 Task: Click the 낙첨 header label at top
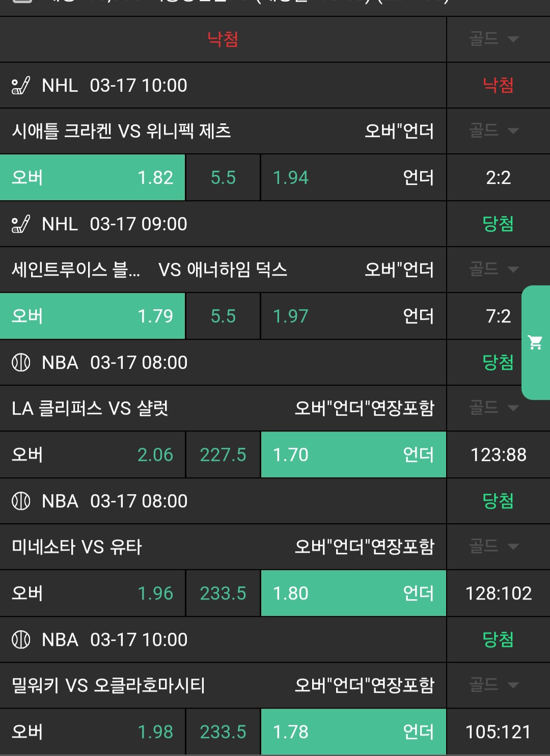pyautogui.click(x=223, y=39)
